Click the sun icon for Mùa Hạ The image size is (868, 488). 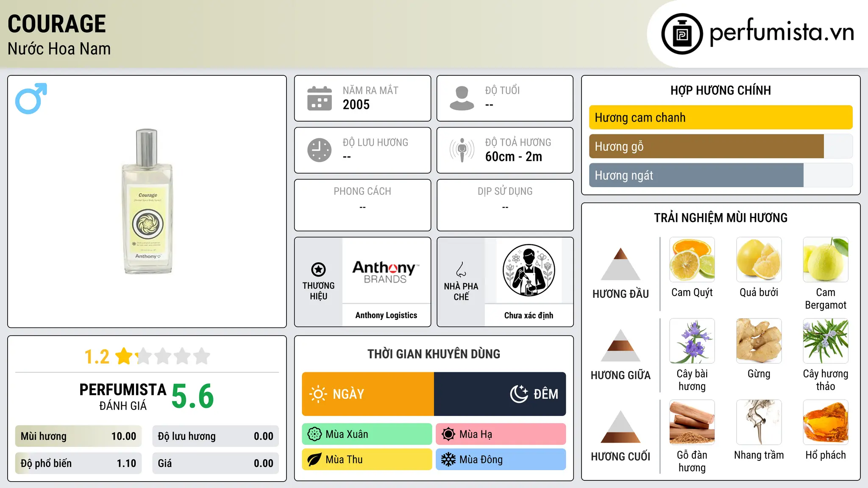[x=448, y=434]
